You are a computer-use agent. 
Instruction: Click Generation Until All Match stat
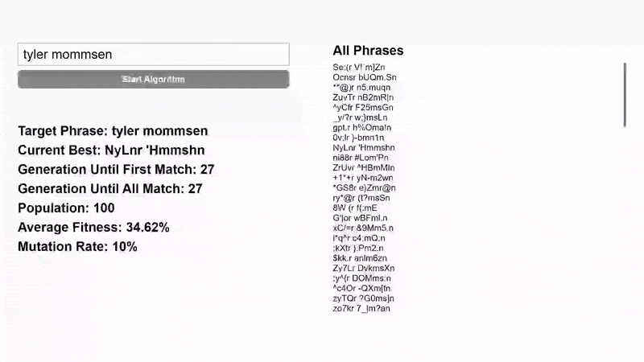point(109,189)
